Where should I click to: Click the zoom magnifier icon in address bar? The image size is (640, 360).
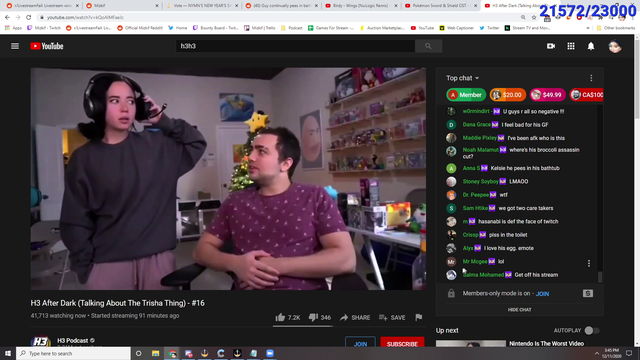[x=523, y=18]
